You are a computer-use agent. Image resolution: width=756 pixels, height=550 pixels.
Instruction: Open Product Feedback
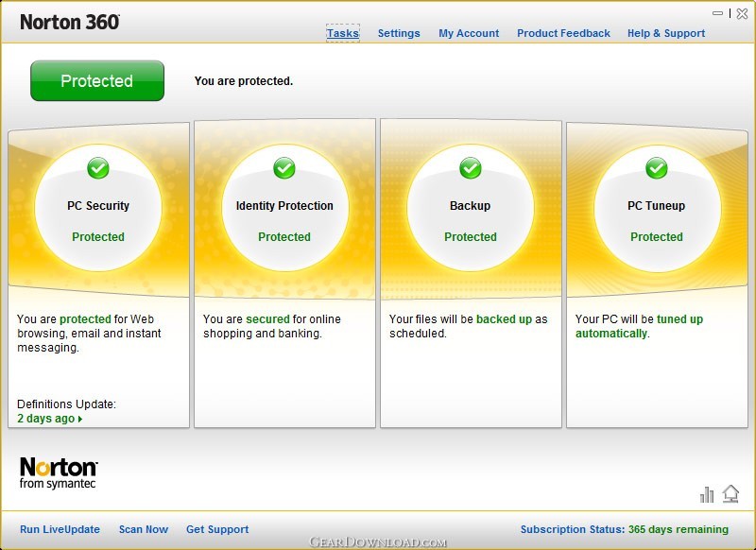563,33
